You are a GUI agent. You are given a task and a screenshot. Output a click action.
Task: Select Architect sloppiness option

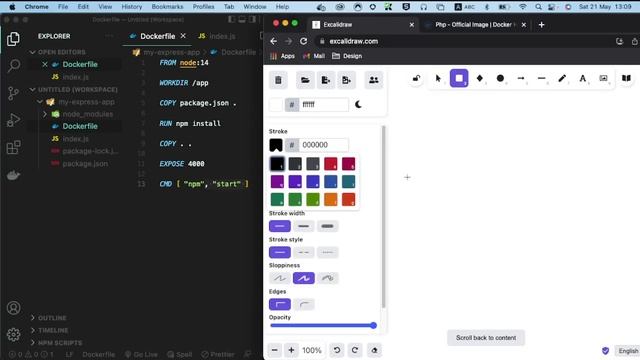pyautogui.click(x=280, y=278)
